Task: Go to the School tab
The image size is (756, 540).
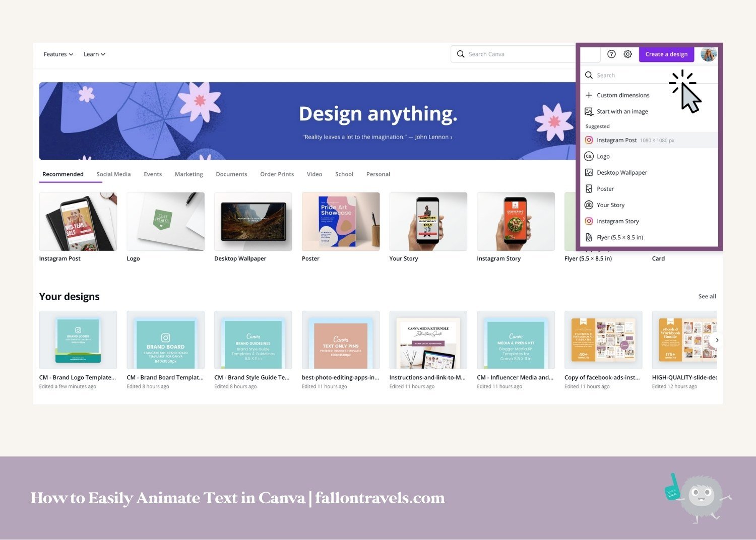Action: [x=344, y=174]
